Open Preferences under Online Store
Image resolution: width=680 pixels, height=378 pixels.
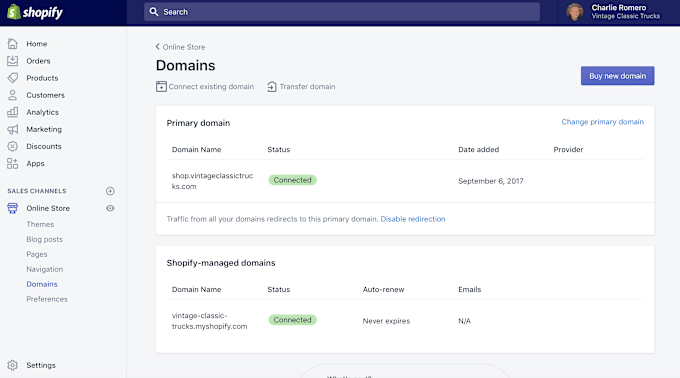(x=47, y=299)
